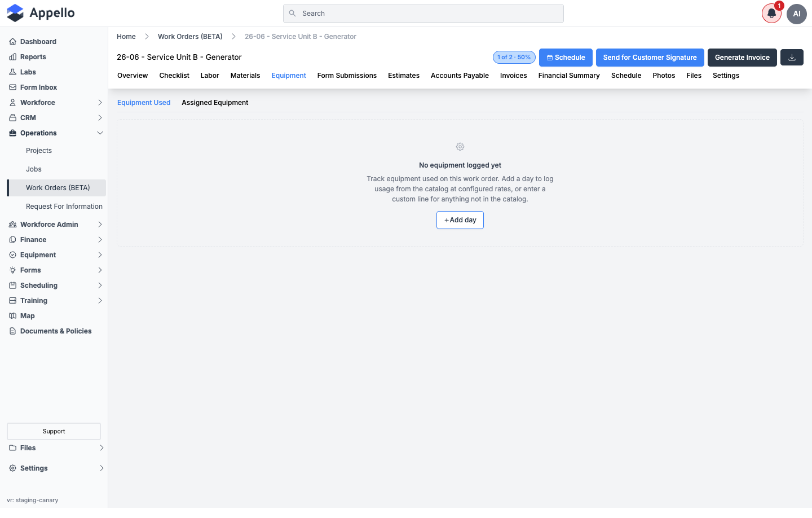Click the Workforce person icon

click(12, 103)
